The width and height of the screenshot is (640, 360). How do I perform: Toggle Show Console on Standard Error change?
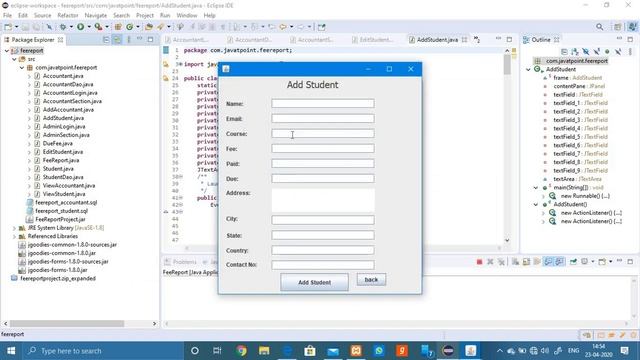(x=559, y=262)
